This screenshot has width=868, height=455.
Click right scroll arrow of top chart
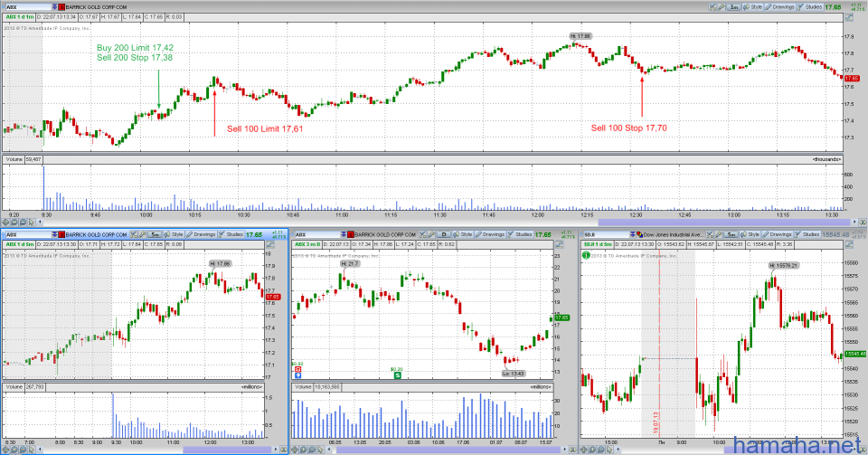[854, 222]
